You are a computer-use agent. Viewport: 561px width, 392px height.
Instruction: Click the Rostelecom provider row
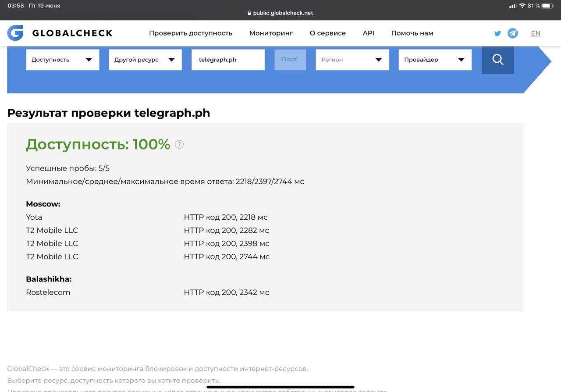click(x=48, y=292)
